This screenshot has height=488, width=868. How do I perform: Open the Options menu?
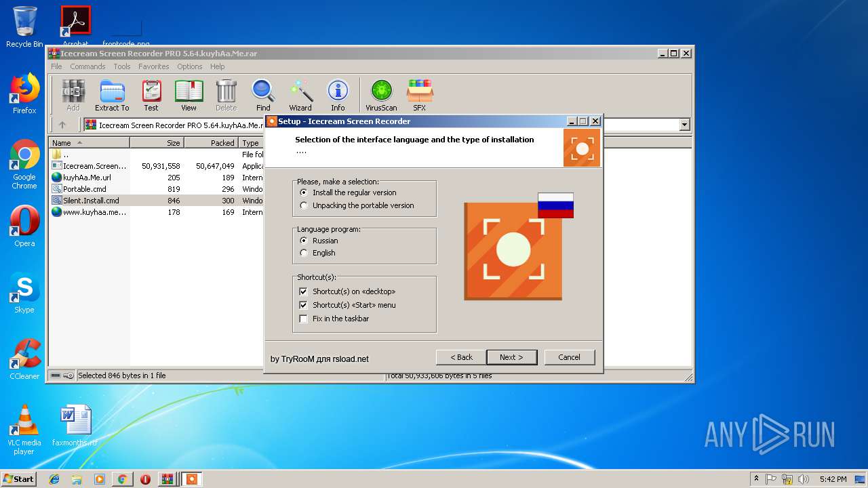click(x=190, y=66)
